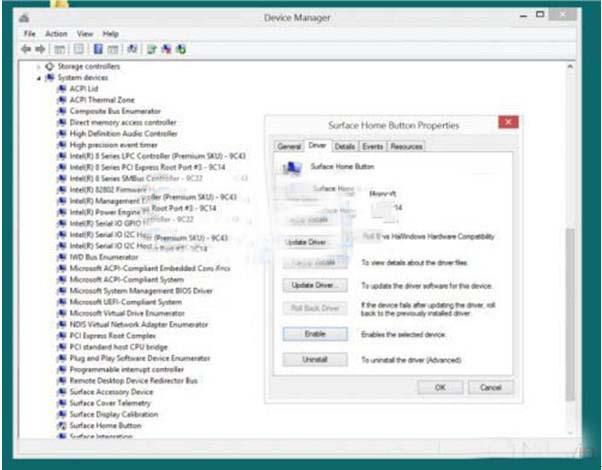The image size is (602, 470).
Task: Click the blue Help icon in the toolbar
Action: coord(99,48)
